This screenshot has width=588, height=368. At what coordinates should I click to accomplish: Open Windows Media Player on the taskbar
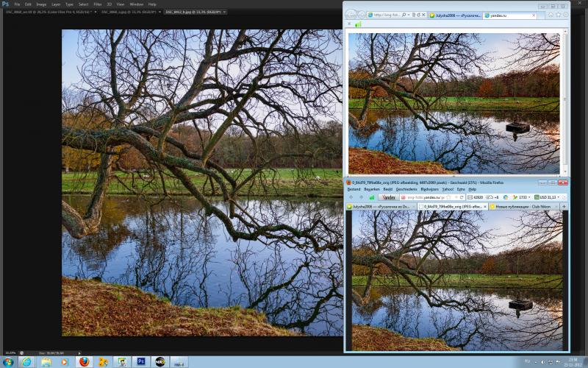pos(65,362)
